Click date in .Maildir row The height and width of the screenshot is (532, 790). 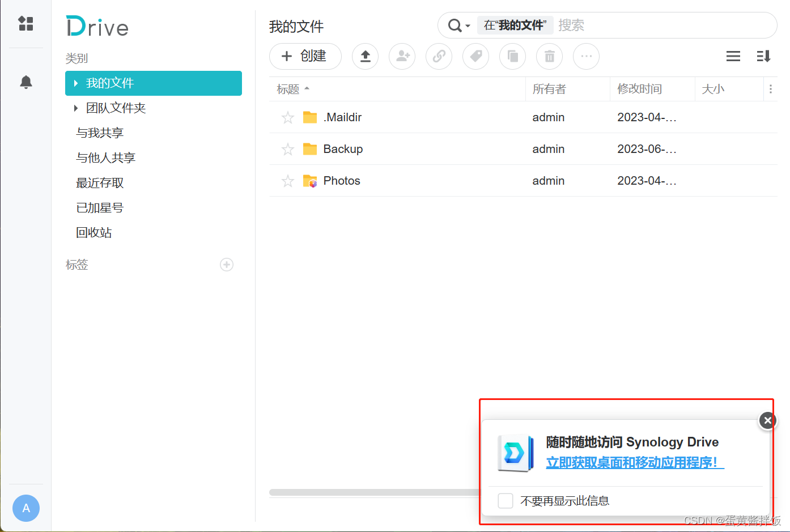(647, 117)
